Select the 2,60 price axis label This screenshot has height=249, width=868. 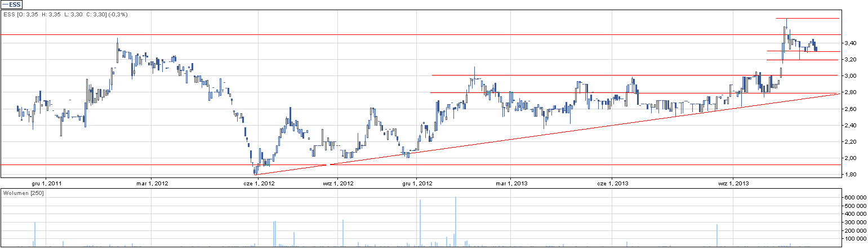[849, 109]
